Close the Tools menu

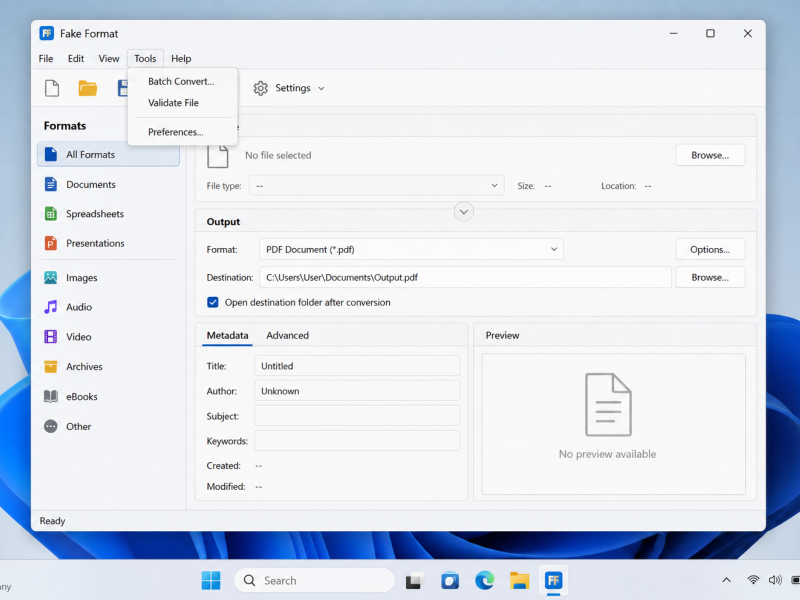point(145,59)
